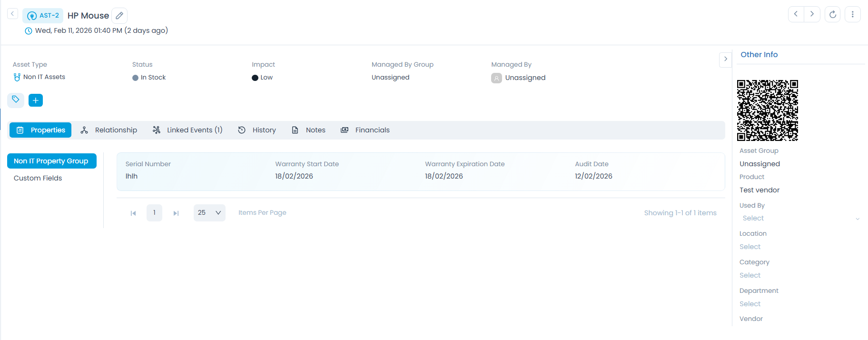
Task: Click the Asset Group Unassigned value
Action: 759,164
